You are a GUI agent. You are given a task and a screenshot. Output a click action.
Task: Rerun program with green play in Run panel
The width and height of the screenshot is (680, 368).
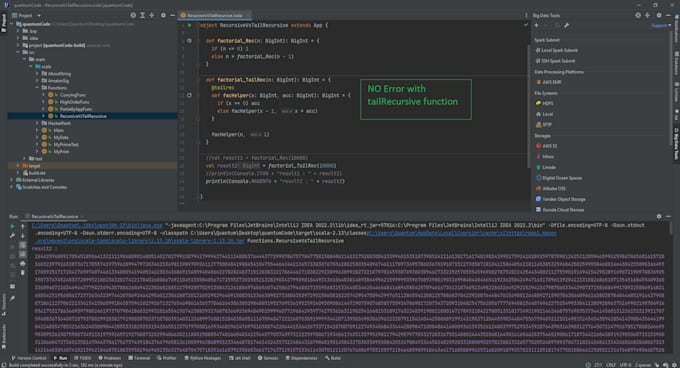point(12,226)
